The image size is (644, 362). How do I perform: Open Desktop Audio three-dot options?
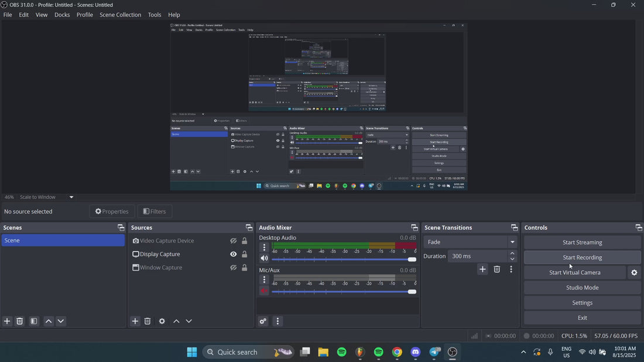pos(264,247)
